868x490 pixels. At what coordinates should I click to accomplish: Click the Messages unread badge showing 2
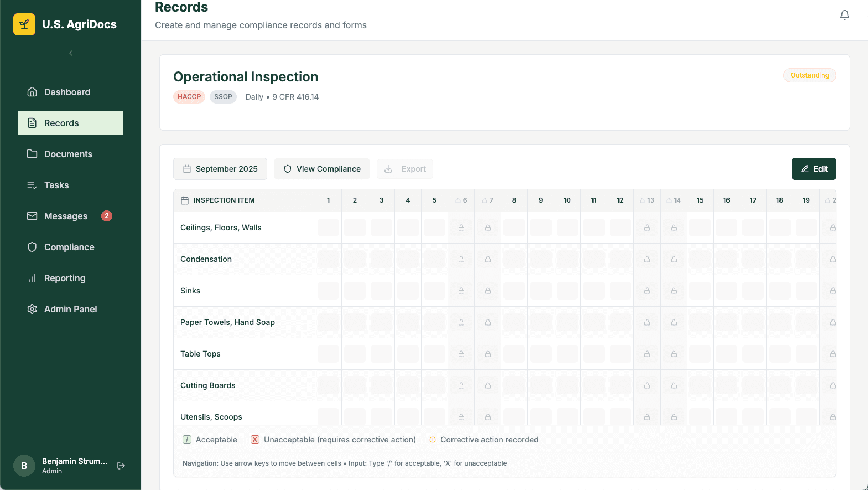(x=107, y=216)
